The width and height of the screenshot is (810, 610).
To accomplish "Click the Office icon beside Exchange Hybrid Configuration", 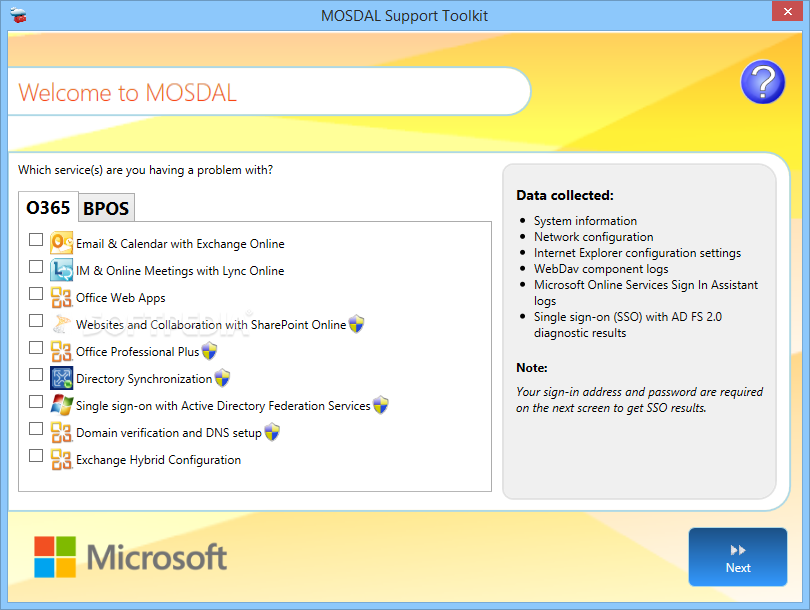I will 61,459.
